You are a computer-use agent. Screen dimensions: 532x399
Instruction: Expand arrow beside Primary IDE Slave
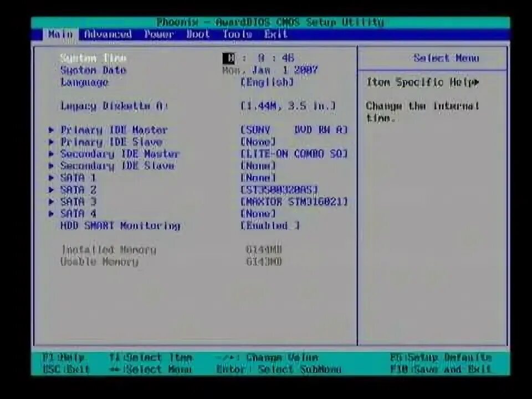pyautogui.click(x=51, y=142)
